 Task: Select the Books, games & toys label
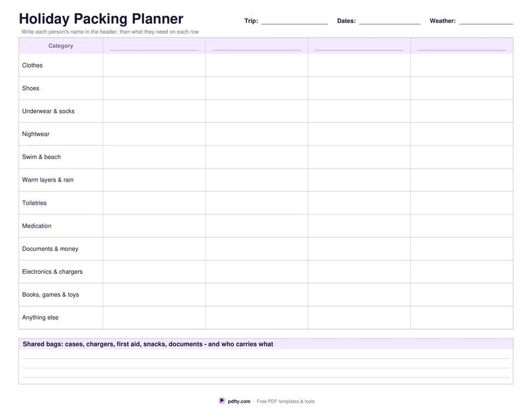coord(51,295)
